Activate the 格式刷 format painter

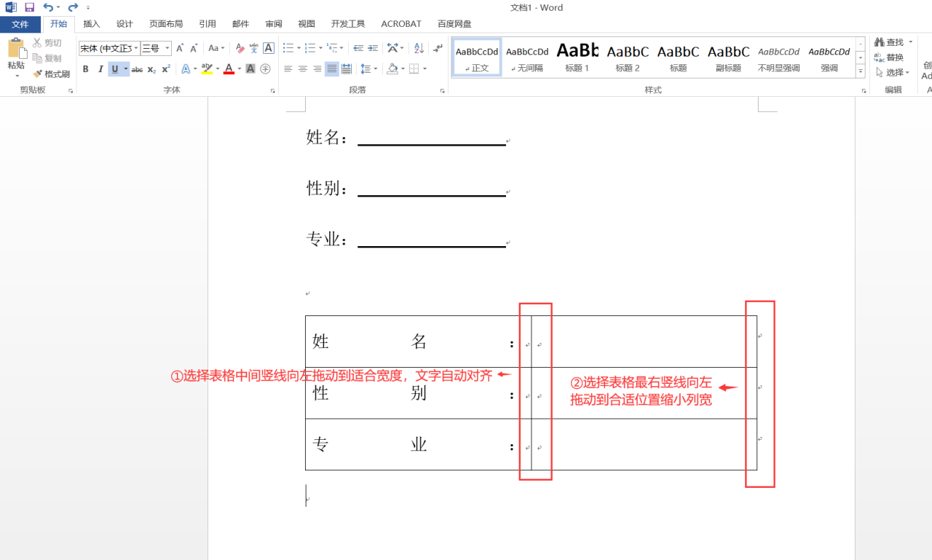point(51,74)
